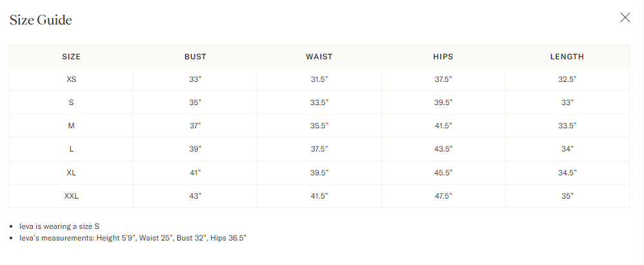Close the Size Guide dialog
Image resolution: width=644 pixels, height=265 pixels.
pyautogui.click(x=625, y=17)
